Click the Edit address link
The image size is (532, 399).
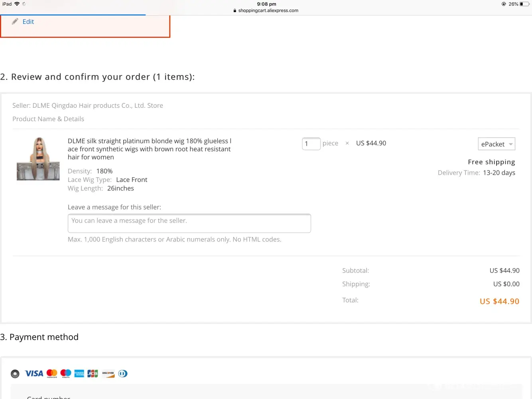coord(28,22)
